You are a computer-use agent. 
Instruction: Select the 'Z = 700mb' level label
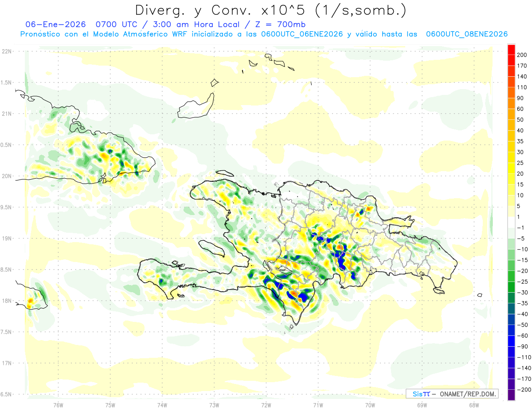281,24
